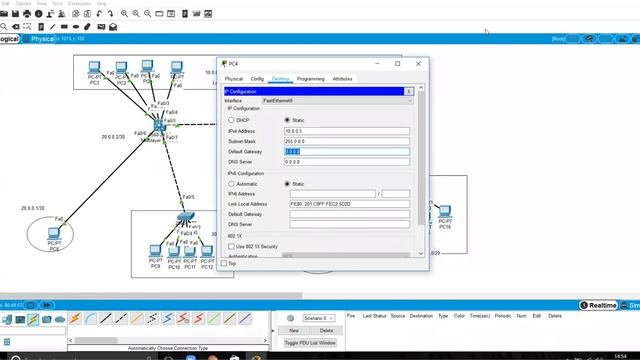Screen dimensions: 640x360
Task: Pick the copper cross-over dashed cable
Action: coord(121,318)
